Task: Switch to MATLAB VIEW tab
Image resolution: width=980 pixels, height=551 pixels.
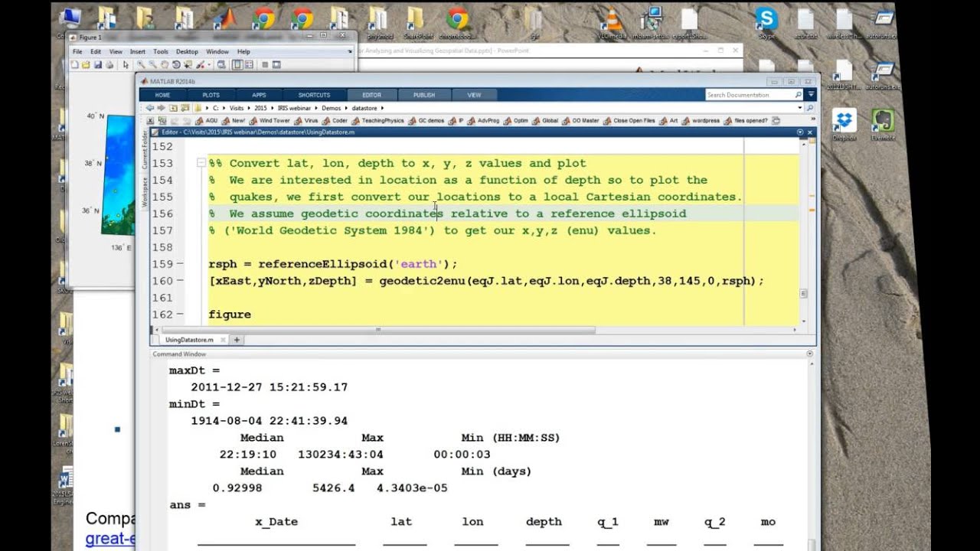Action: (x=474, y=95)
